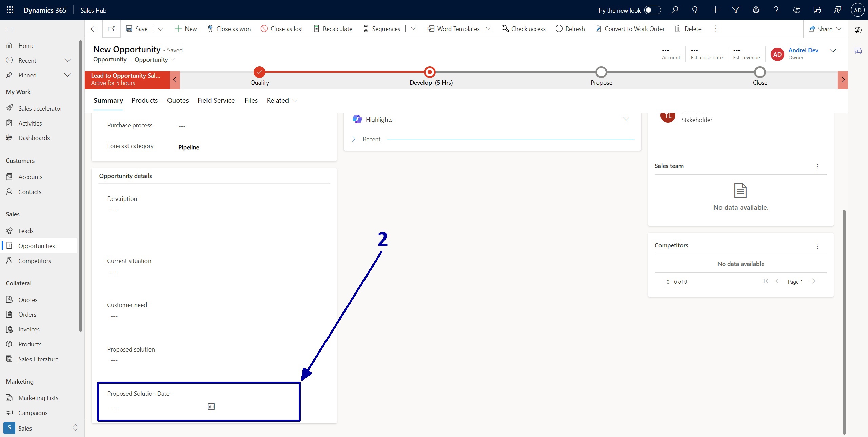Viewport: 868px width, 437px height.
Task: Click the Sequences button
Action: (381, 29)
